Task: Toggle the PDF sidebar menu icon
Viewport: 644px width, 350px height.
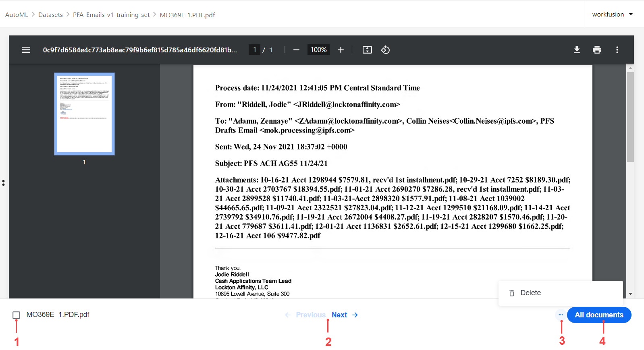Action: pos(26,50)
